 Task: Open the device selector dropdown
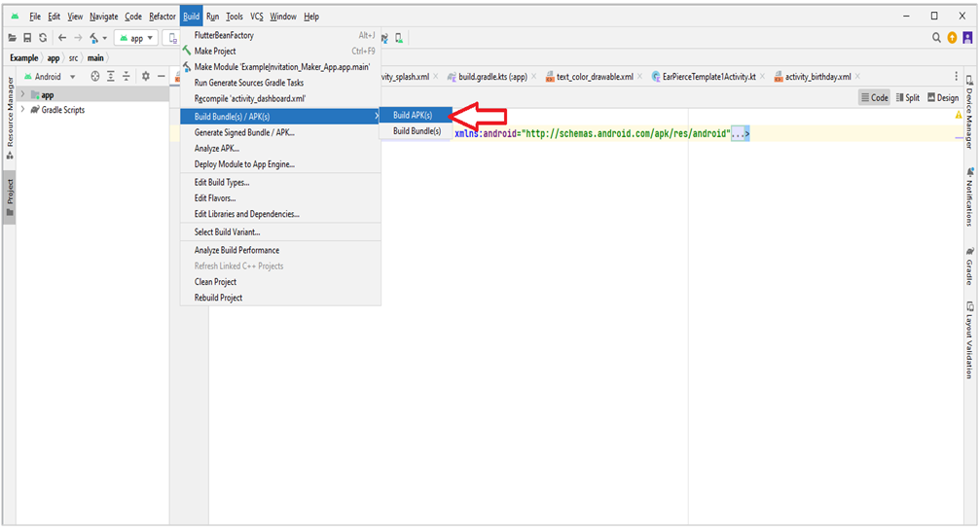point(172,38)
